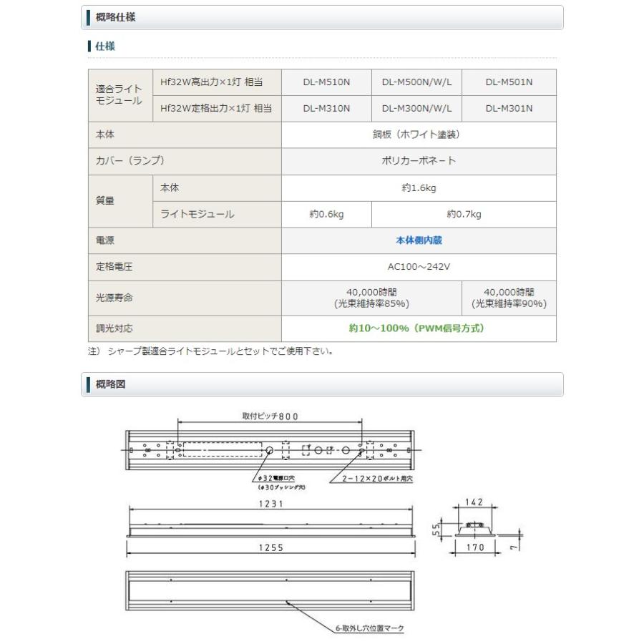Click the 約0.6kg value
The image size is (644, 644).
click(326, 215)
